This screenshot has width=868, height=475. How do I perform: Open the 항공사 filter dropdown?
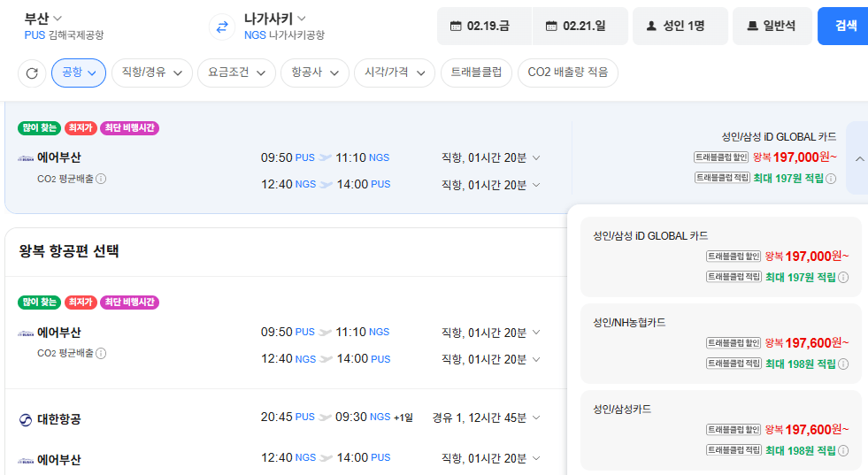point(315,73)
